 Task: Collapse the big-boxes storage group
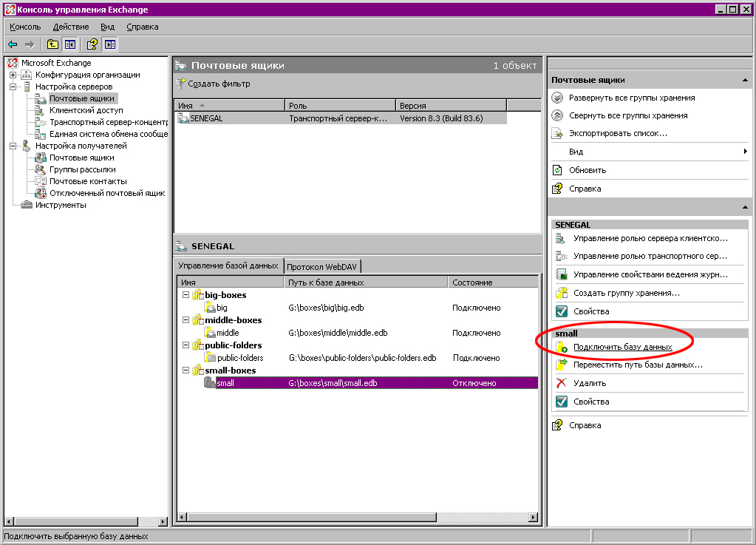click(185, 295)
